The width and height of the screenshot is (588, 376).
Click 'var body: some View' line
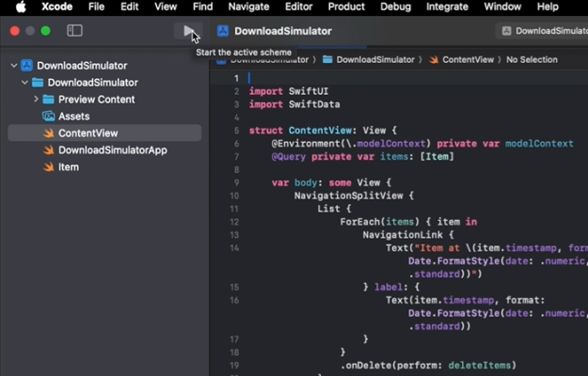point(331,182)
